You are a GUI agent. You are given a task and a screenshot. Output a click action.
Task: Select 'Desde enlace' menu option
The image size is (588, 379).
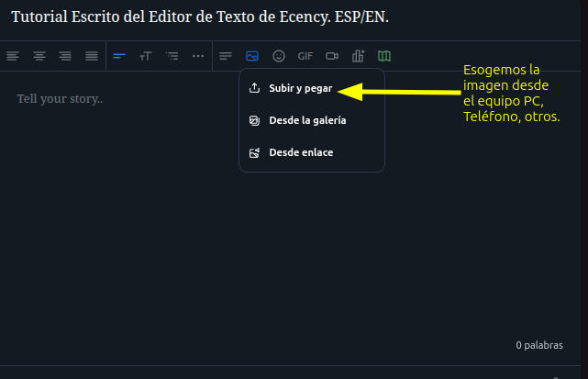312,152
